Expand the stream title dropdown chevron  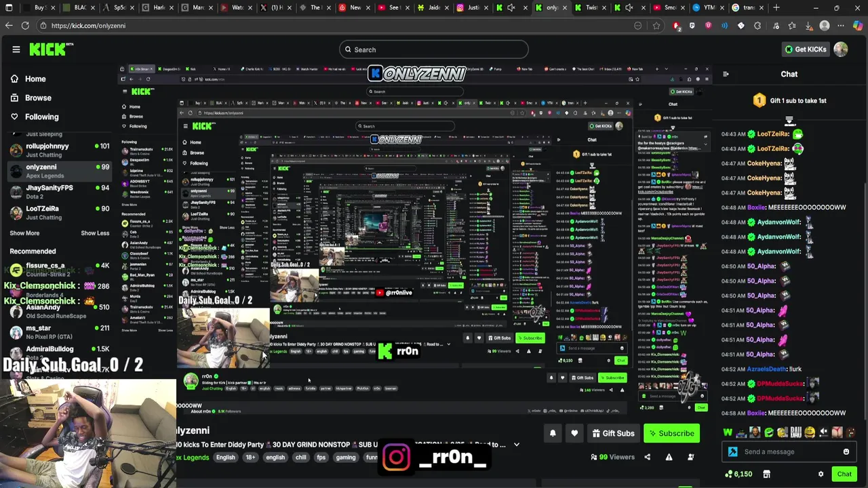coord(517,445)
